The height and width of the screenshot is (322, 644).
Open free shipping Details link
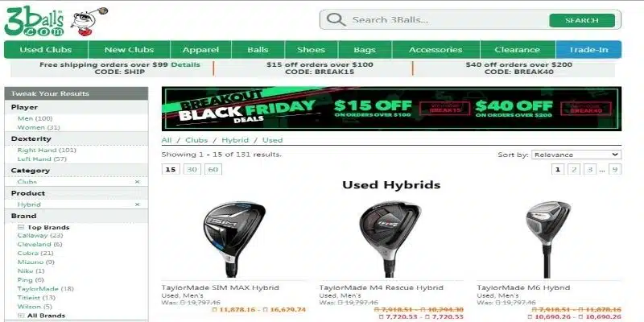click(x=185, y=64)
